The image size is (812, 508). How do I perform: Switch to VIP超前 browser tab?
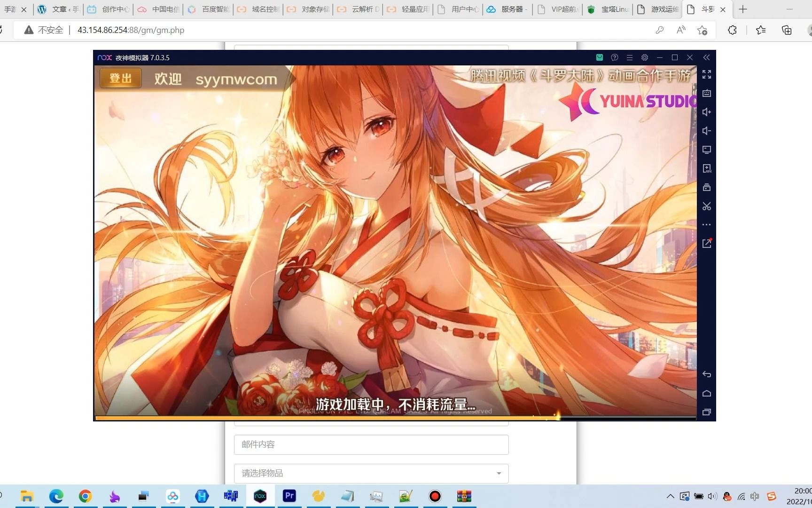pos(558,9)
